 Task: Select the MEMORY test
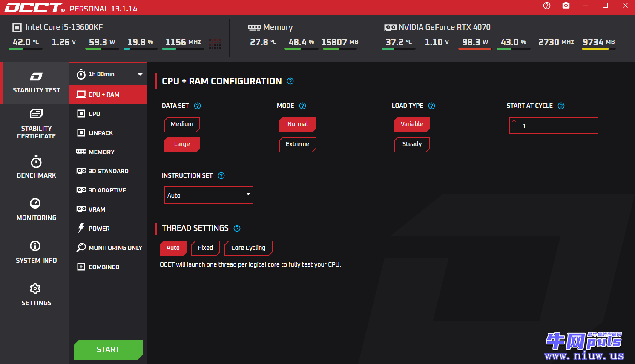pyautogui.click(x=108, y=152)
